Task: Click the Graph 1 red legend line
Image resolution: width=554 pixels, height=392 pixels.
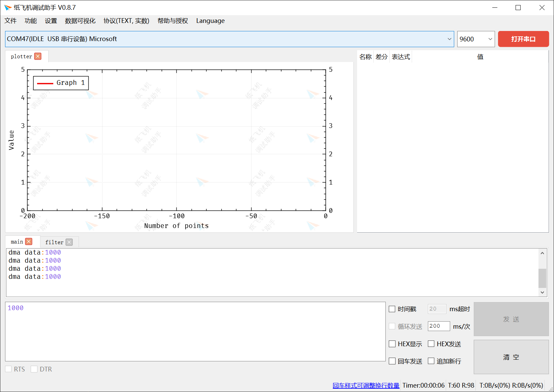Action: pyautogui.click(x=45, y=83)
